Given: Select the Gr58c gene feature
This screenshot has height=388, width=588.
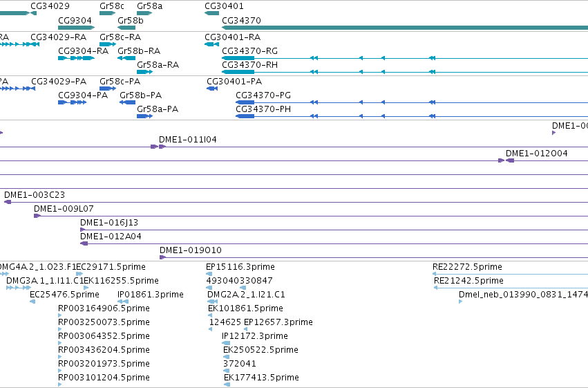Looking at the screenshot, I should click(x=107, y=13).
